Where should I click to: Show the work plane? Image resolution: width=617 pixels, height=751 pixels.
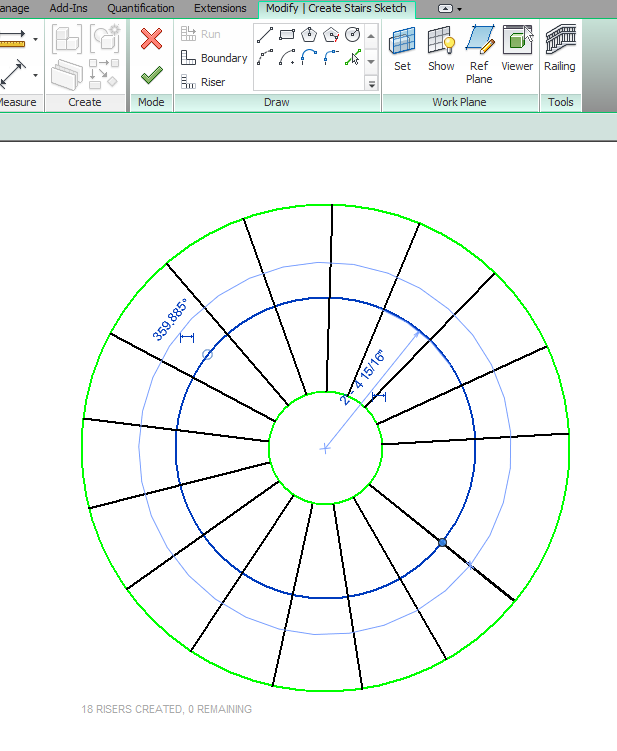[441, 49]
